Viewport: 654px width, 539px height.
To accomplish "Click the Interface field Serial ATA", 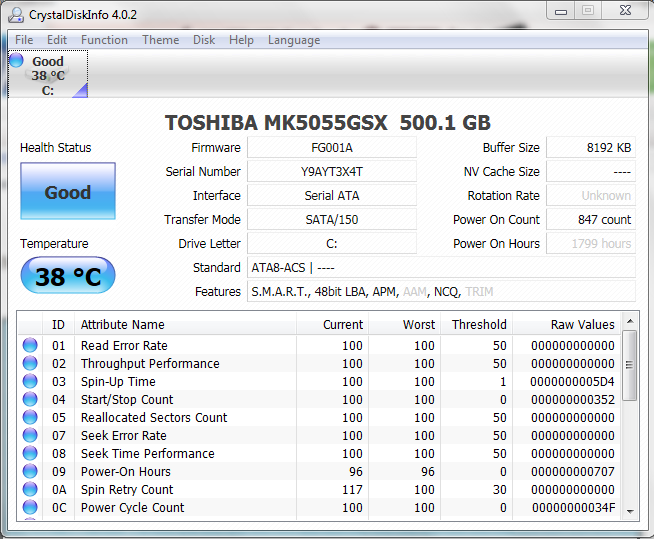I will [332, 196].
